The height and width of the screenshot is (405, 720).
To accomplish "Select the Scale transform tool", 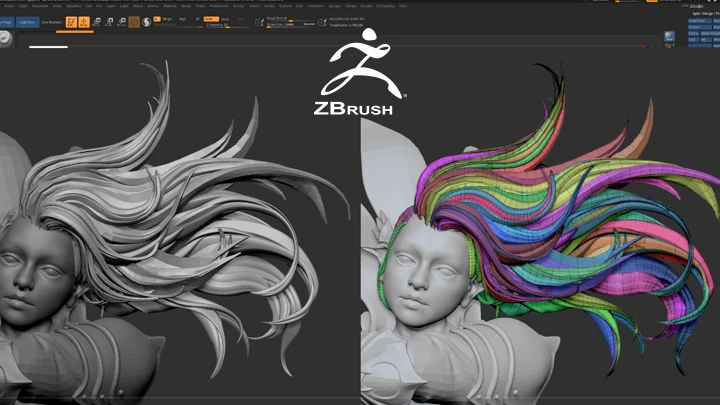I will pyautogui.click(x=109, y=22).
